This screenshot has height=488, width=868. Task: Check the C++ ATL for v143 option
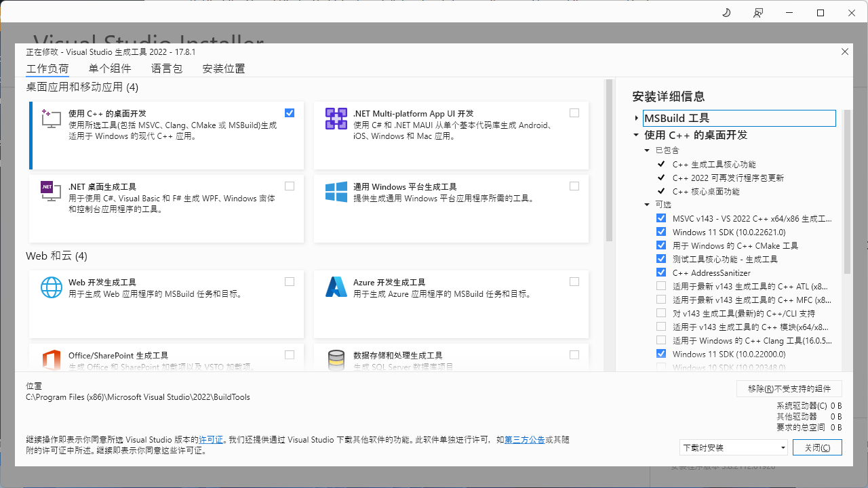click(661, 286)
